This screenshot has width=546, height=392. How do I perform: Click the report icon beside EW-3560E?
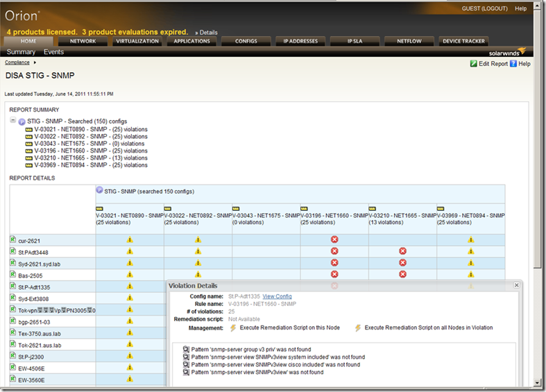point(13,379)
